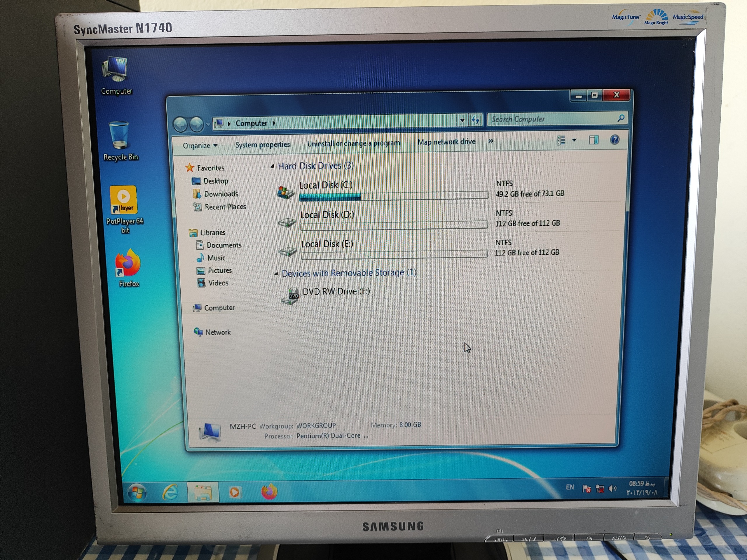This screenshot has width=747, height=560.
Task: Click the Local Disk (C:) usage bar
Action: 393,195
